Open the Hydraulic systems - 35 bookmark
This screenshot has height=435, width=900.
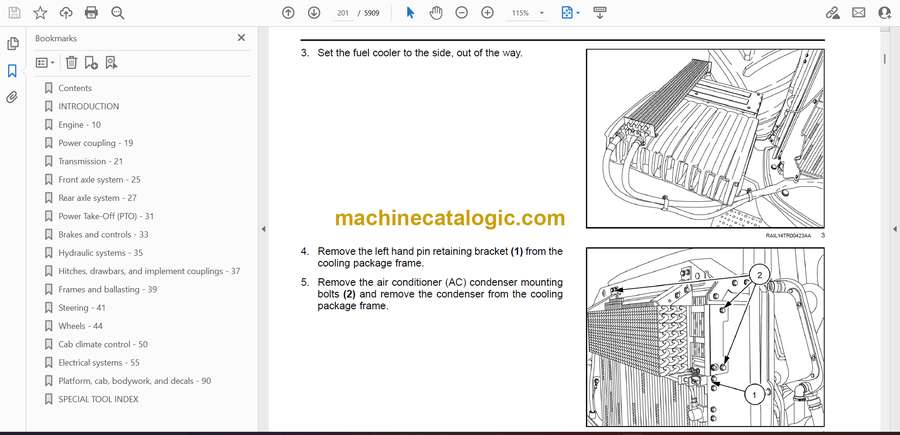tap(100, 253)
